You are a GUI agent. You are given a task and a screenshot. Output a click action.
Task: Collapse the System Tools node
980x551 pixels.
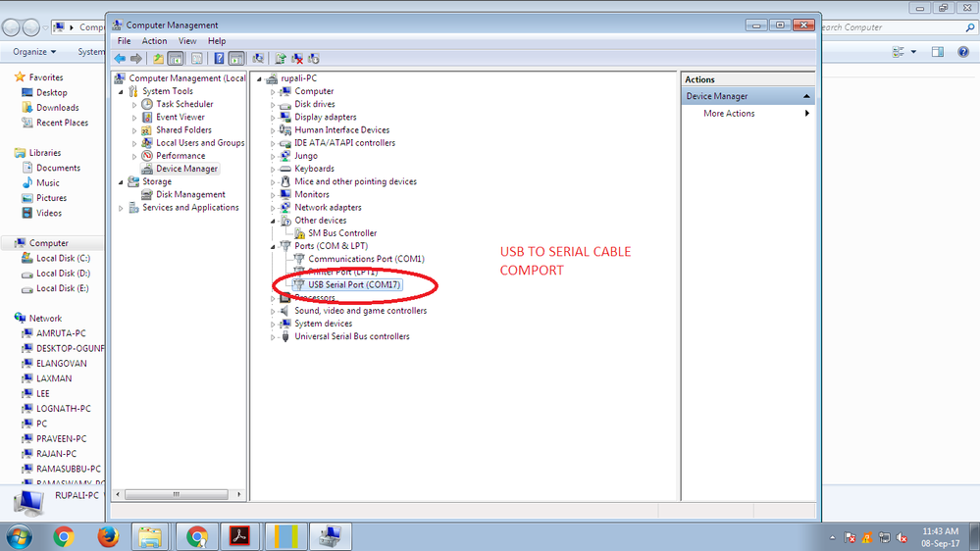point(122,92)
